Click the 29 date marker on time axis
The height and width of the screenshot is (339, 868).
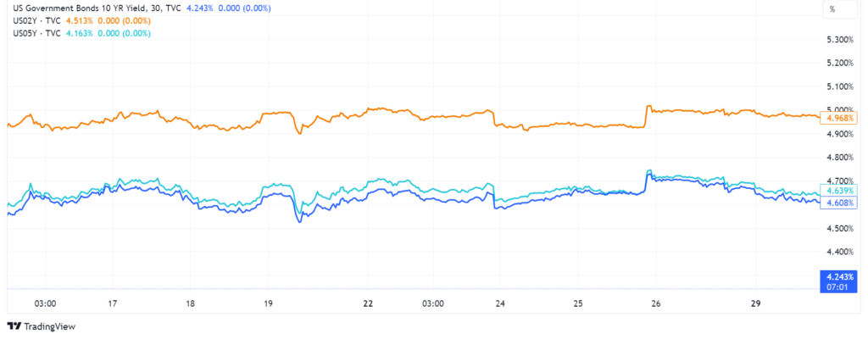(759, 303)
